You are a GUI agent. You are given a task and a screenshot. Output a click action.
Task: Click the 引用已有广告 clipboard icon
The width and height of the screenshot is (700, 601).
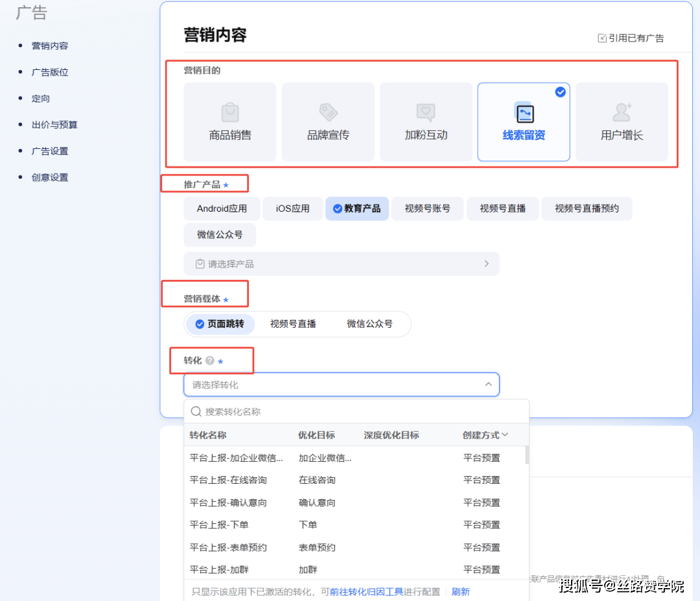point(601,38)
